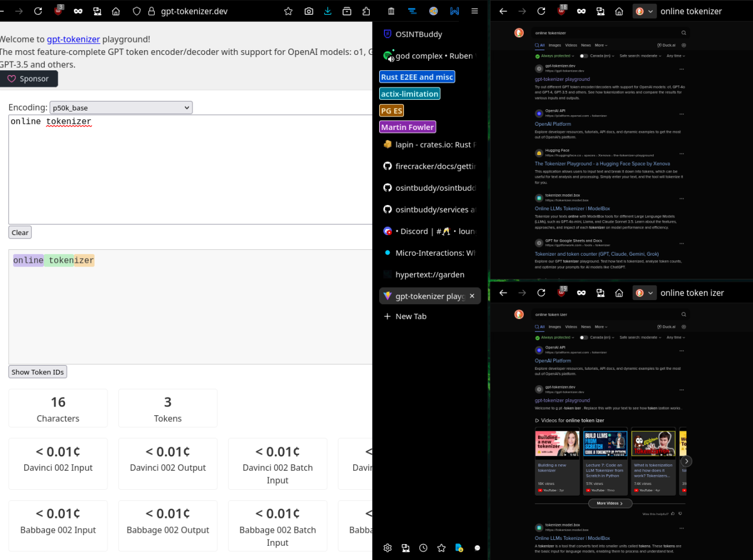Image resolution: width=753 pixels, height=560 pixels.
Task: Click next arrow in videos carousel
Action: (x=686, y=461)
